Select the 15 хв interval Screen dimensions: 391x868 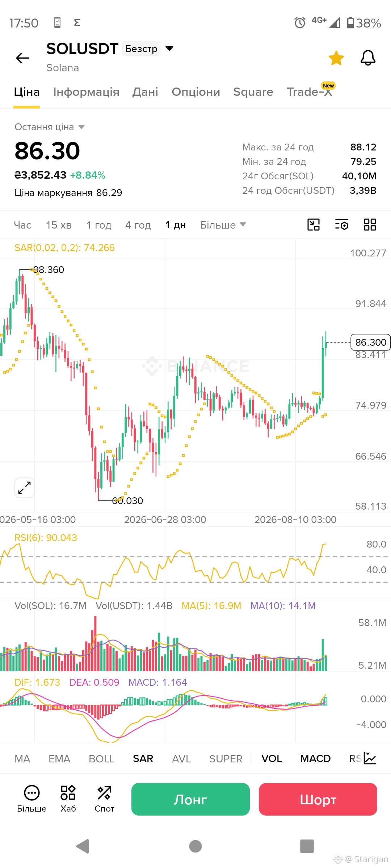[59, 225]
